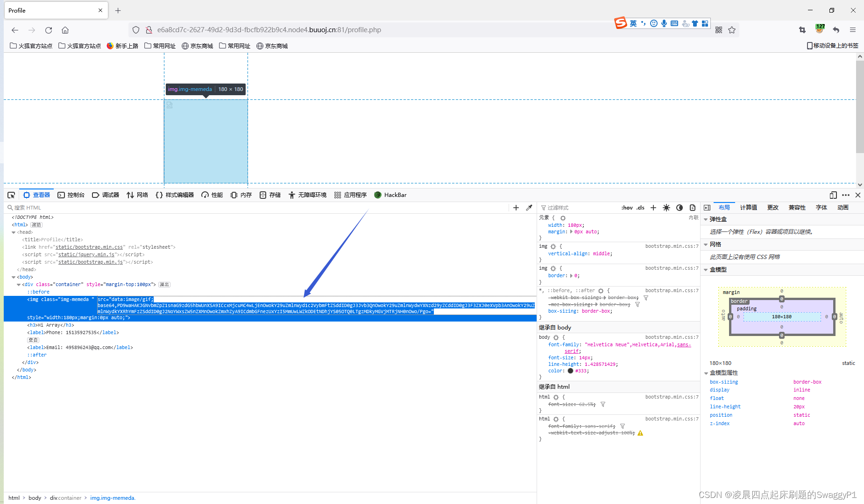Viewport: 864px width, 504px height.
Task: Bookmark this page with the star
Action: [x=732, y=30]
